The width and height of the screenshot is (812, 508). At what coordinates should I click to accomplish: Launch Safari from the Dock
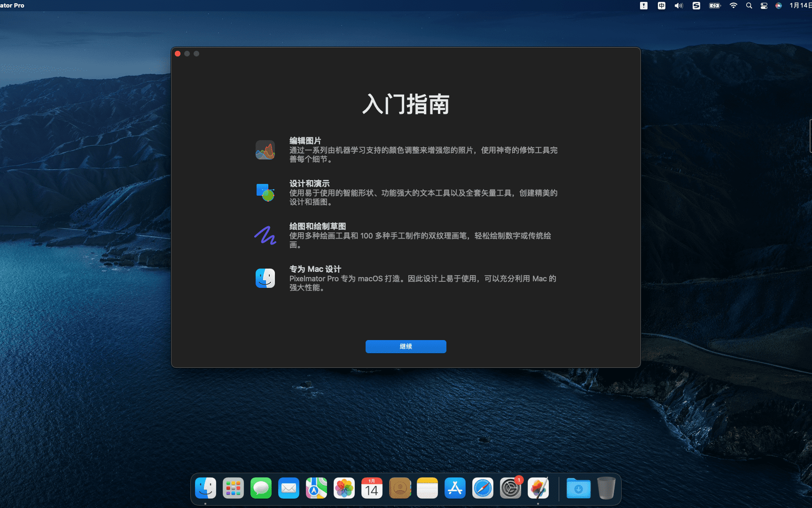coord(483,488)
